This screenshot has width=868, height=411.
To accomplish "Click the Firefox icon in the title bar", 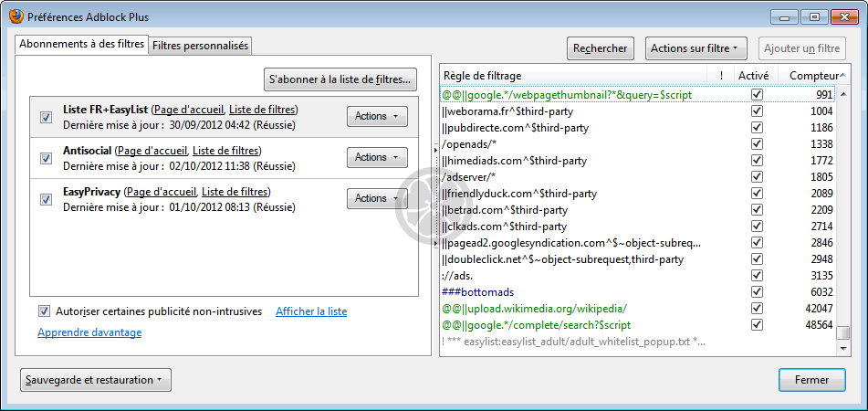I will [16, 16].
